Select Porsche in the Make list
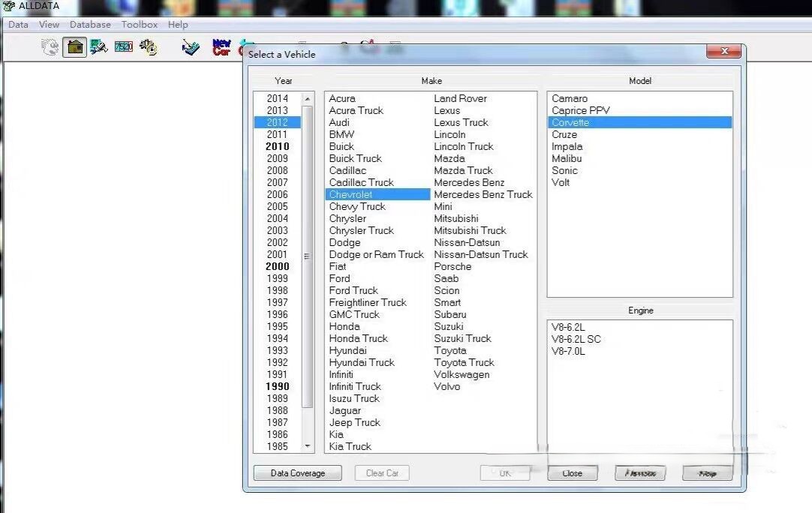Image resolution: width=812 pixels, height=513 pixels. (x=453, y=266)
